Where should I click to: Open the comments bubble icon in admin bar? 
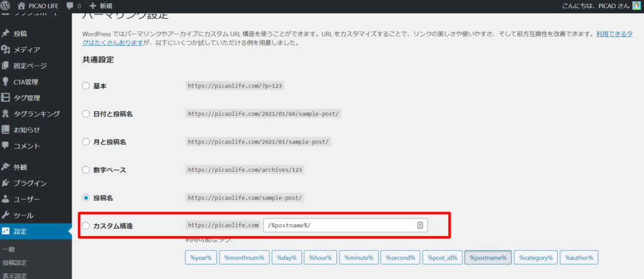70,6
